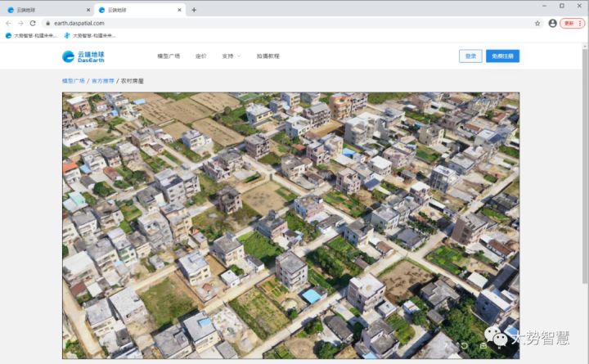This screenshot has height=364, width=589.
Task: Click the page vertical scrollbar
Action: click(585, 165)
